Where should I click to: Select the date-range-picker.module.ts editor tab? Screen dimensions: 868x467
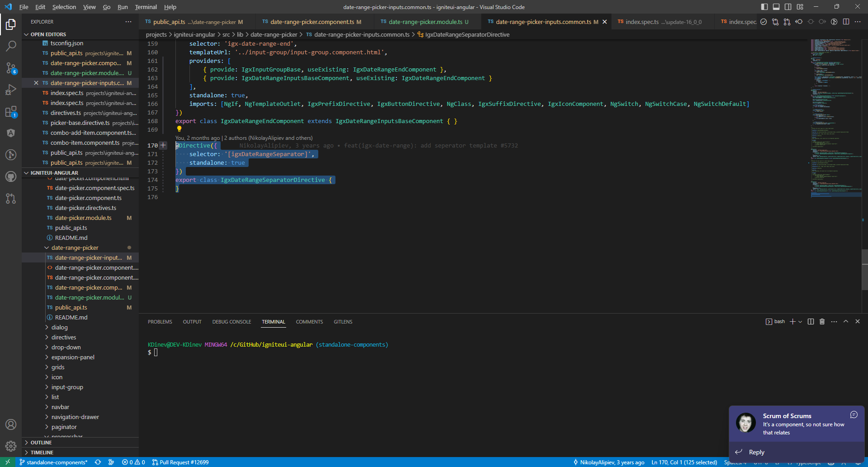(x=426, y=21)
